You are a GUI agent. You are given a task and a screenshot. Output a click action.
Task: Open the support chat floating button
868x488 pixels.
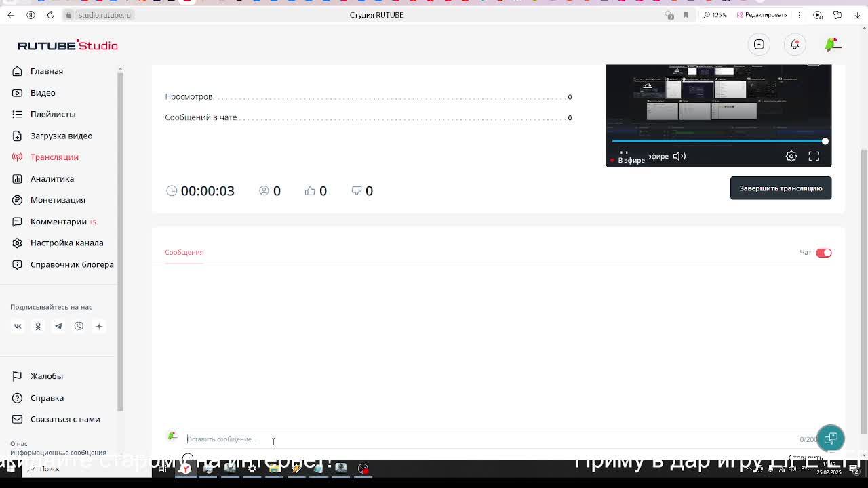click(831, 438)
